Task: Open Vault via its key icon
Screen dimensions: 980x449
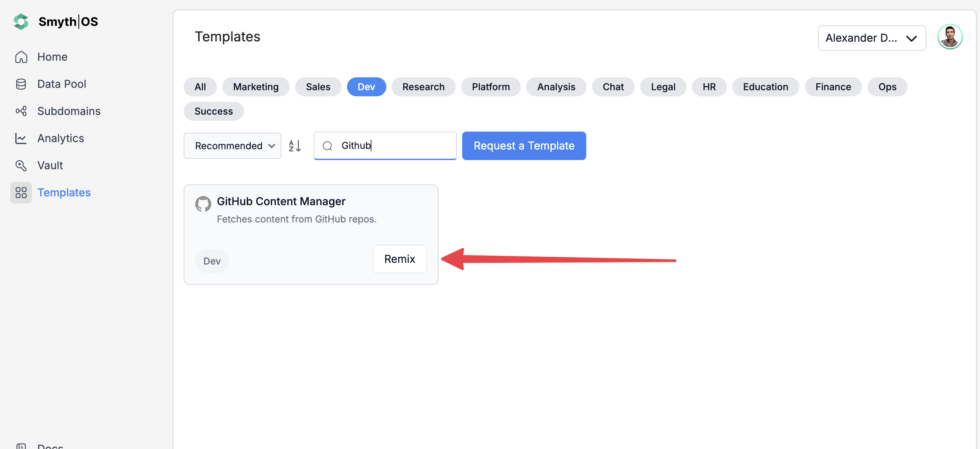Action: (x=21, y=165)
